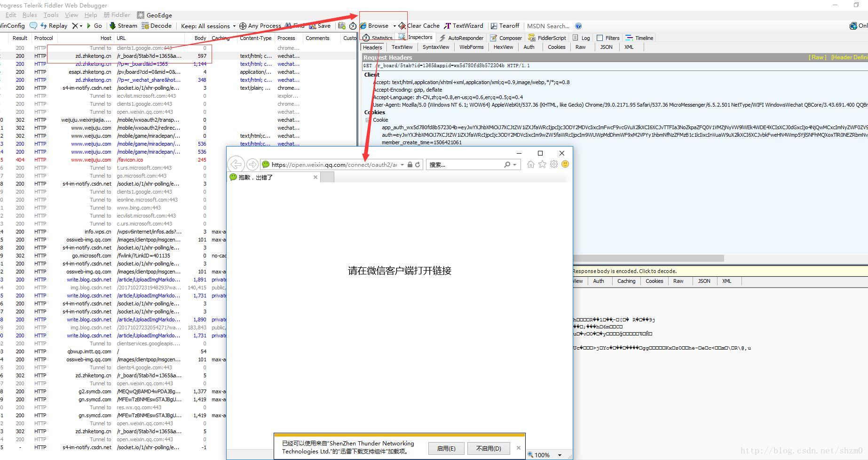The image size is (868, 460).
Task: Open the Tools menu
Action: click(x=51, y=15)
